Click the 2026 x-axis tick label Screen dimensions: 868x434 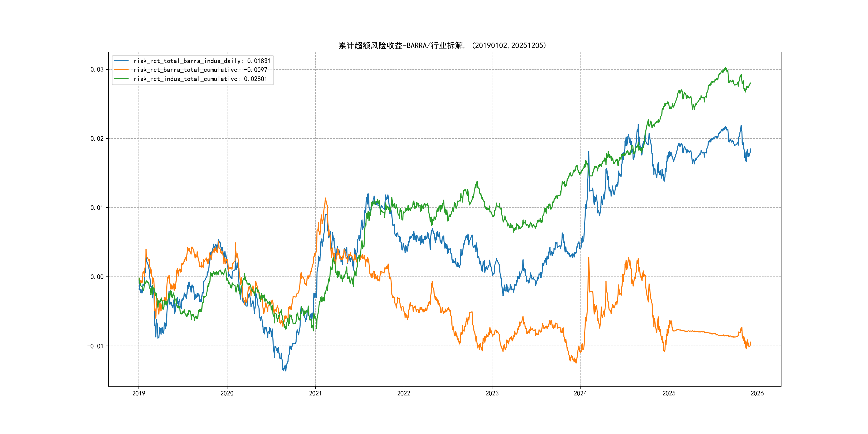[757, 393]
